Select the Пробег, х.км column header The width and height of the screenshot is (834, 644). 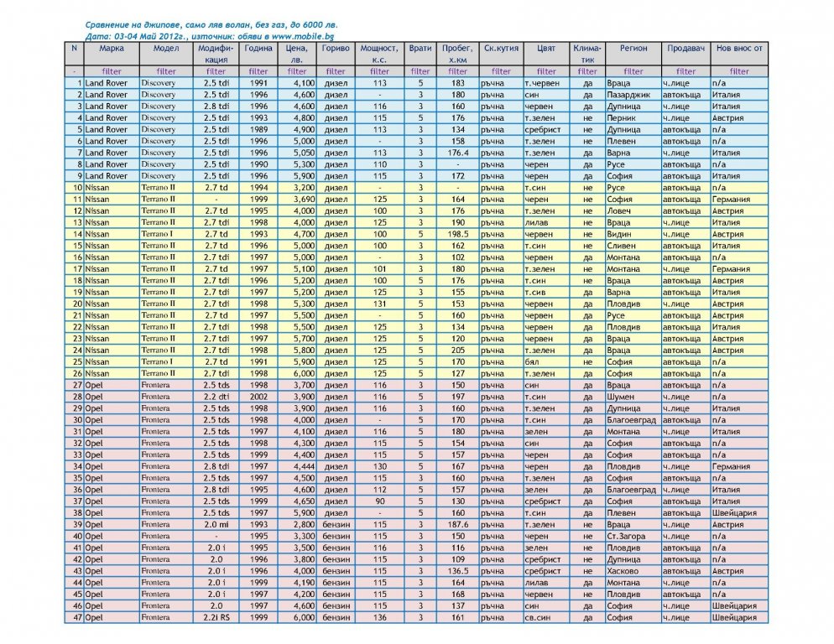[x=457, y=54]
